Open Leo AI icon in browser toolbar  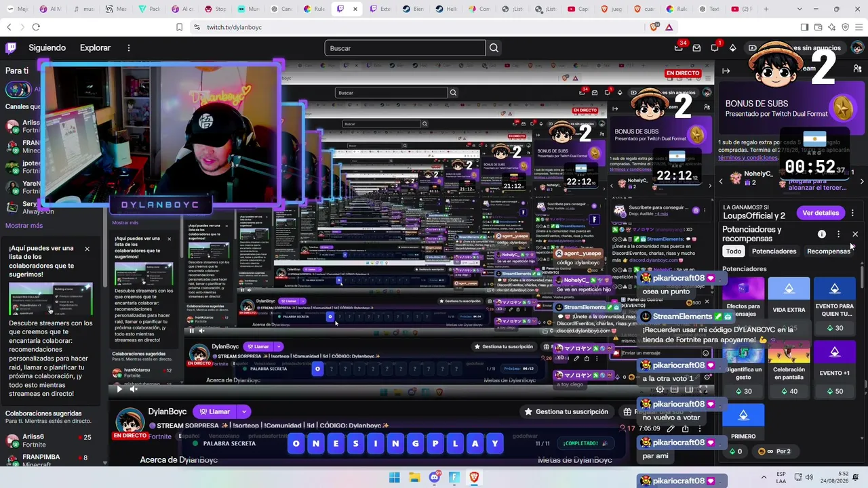831,27
